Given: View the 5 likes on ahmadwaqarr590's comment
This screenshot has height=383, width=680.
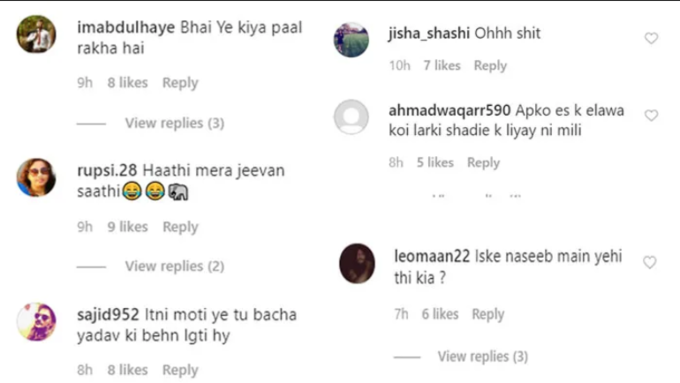Looking at the screenshot, I should (x=435, y=163).
